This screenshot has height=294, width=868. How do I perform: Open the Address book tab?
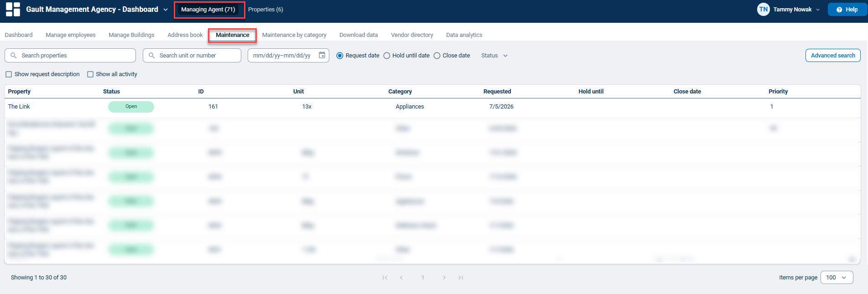185,35
